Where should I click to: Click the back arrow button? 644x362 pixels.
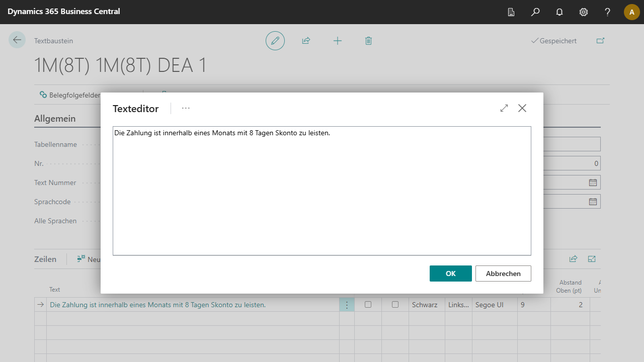coord(17,40)
